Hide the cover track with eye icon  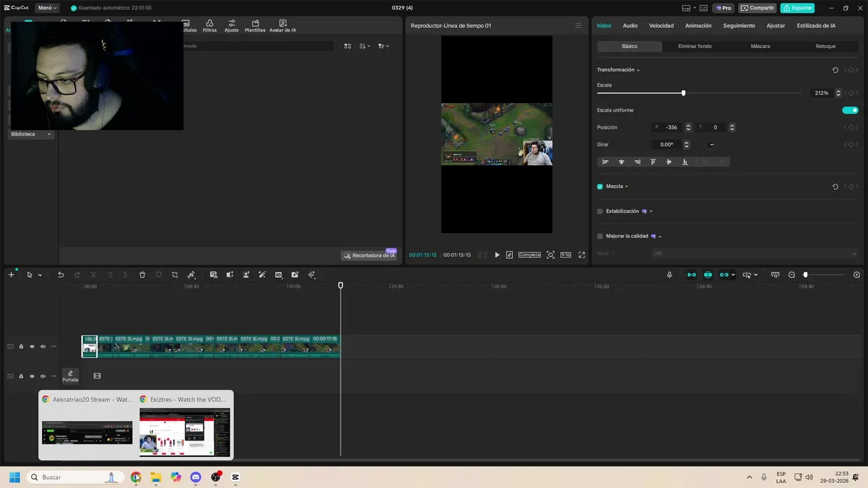coord(32,376)
